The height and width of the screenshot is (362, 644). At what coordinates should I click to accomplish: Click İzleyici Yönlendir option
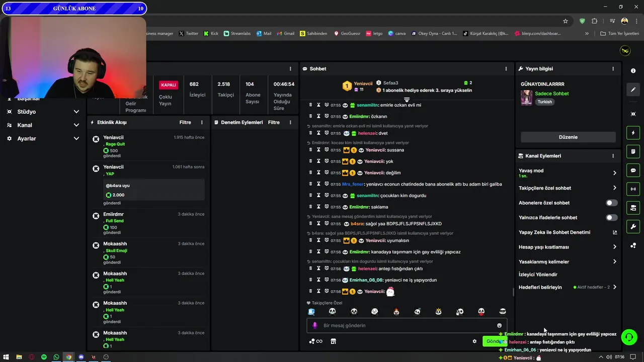(538, 275)
